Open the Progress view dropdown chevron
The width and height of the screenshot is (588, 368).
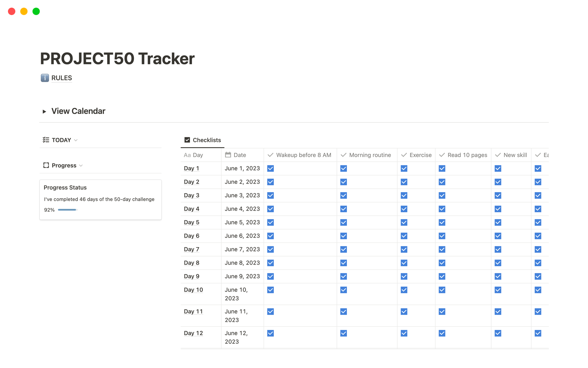81,166
